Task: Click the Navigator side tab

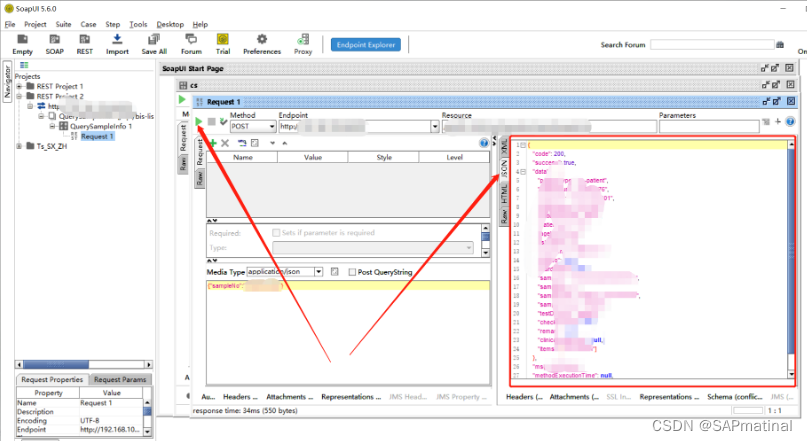Action: (7, 82)
